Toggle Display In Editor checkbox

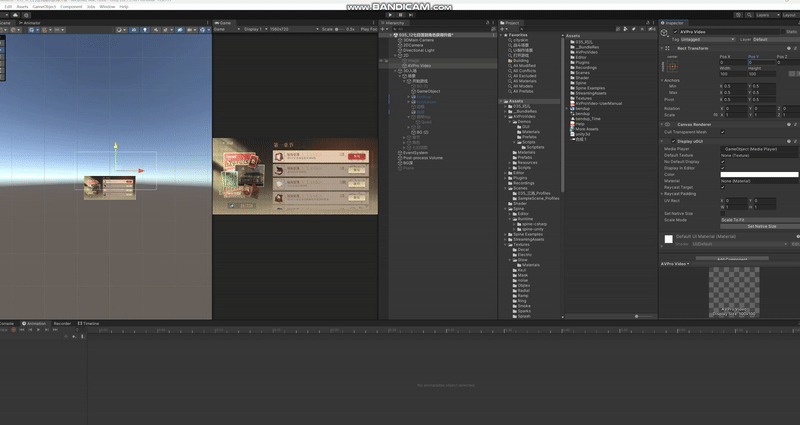[722, 168]
